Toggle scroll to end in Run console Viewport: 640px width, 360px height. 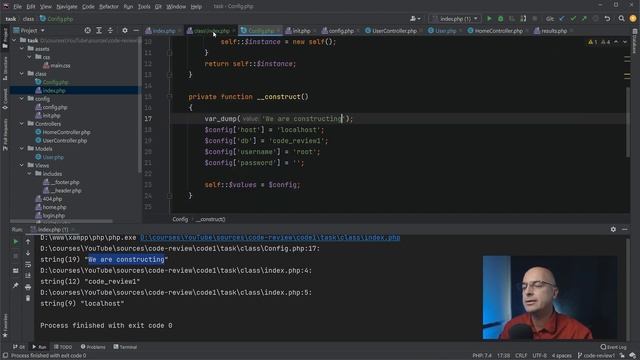[28, 276]
